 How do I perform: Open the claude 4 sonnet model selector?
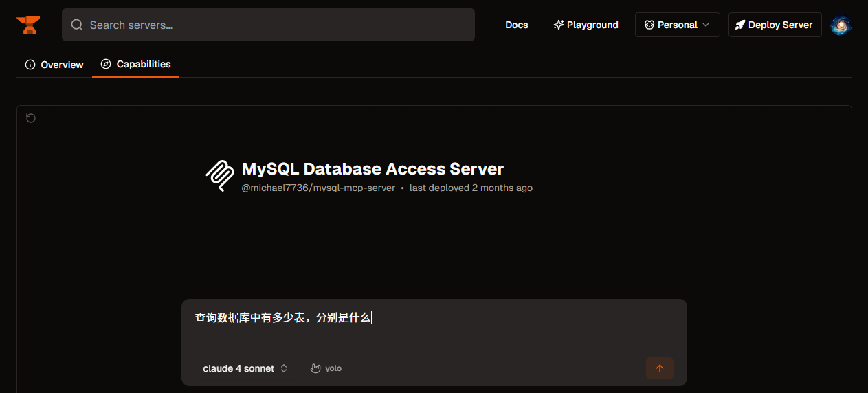[245, 368]
